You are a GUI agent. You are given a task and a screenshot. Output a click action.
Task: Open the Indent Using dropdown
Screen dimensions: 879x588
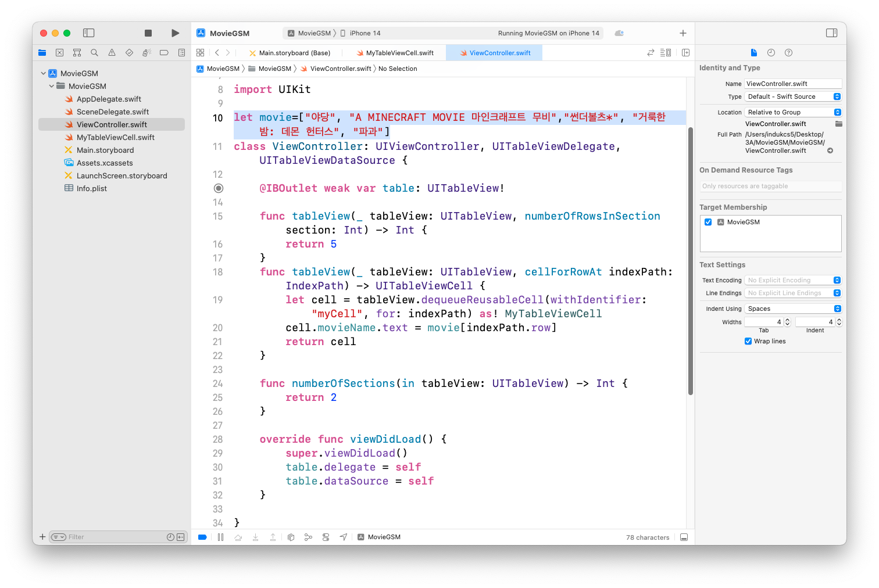coord(793,309)
